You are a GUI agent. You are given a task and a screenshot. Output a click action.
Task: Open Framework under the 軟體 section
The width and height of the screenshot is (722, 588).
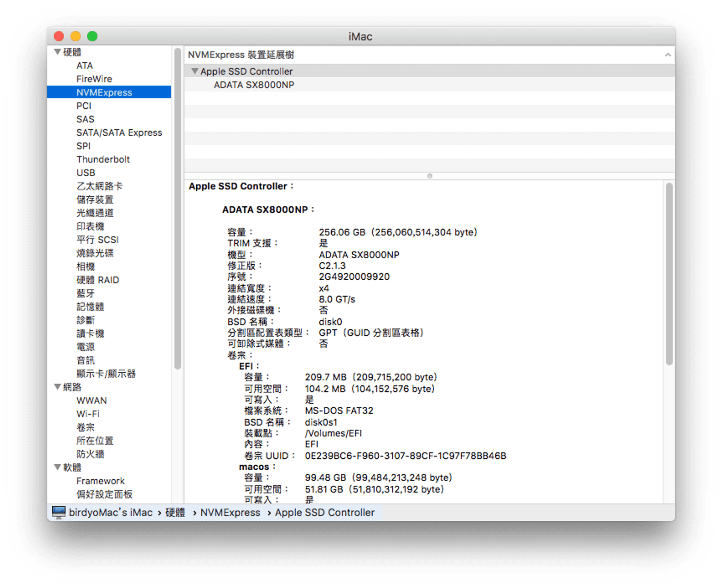click(x=100, y=480)
